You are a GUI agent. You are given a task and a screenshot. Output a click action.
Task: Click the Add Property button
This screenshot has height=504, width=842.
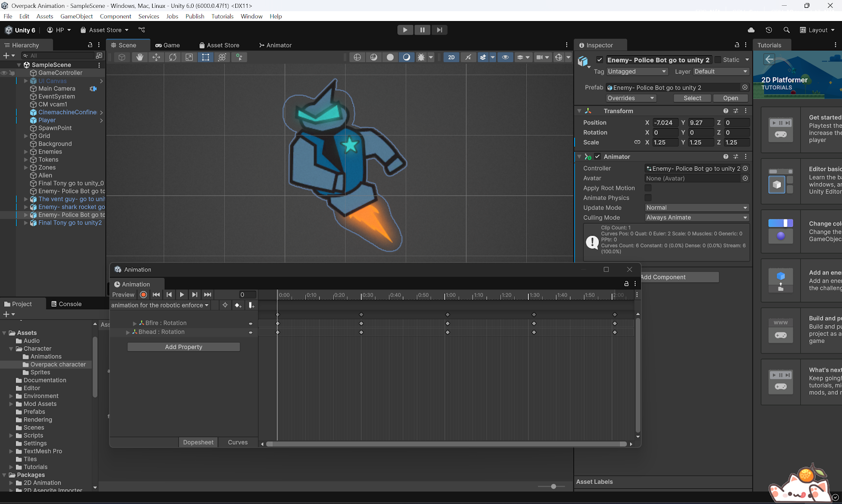(x=184, y=347)
